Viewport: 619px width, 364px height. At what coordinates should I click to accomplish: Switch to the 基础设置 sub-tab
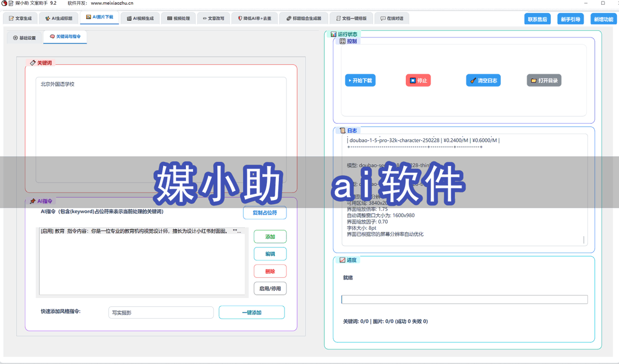tap(24, 38)
